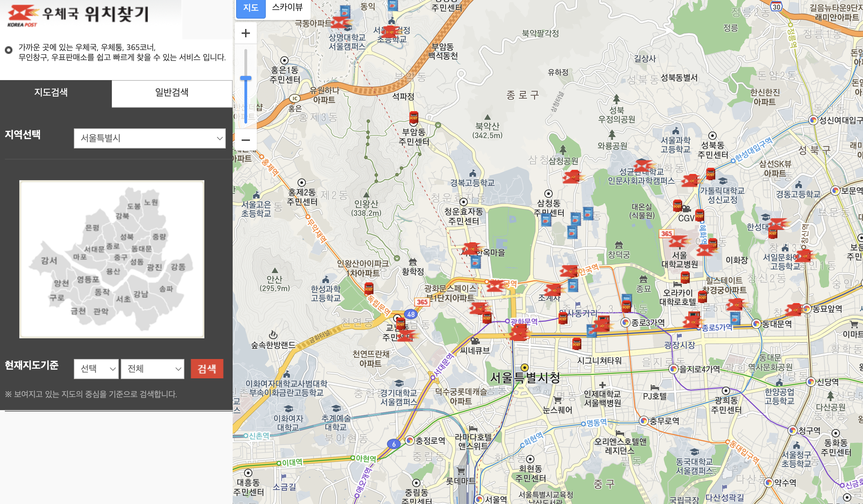Open the 선택 dropdown under 현재지도기준

pos(96,369)
